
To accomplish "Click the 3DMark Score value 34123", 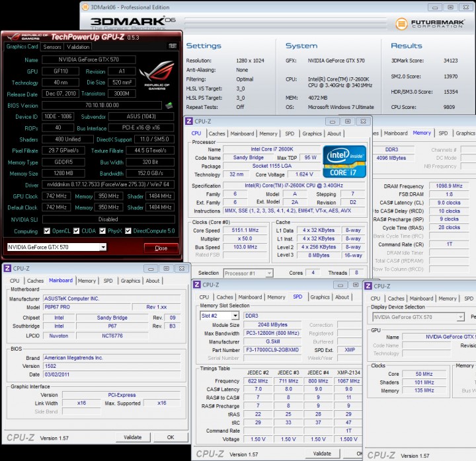I will [x=450, y=61].
